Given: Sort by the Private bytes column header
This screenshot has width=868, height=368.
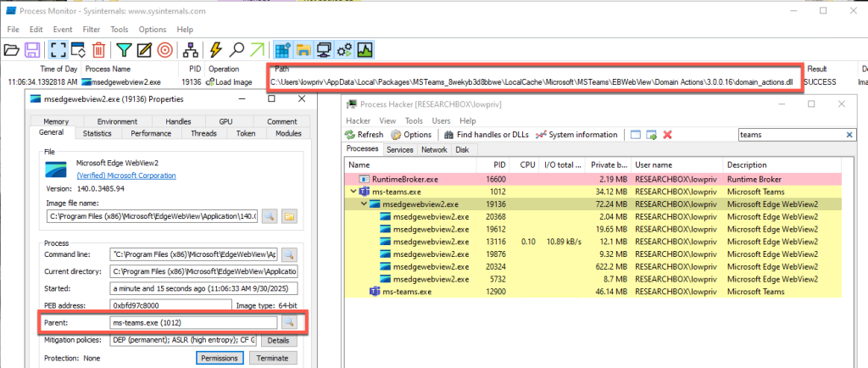Looking at the screenshot, I should 609,164.
